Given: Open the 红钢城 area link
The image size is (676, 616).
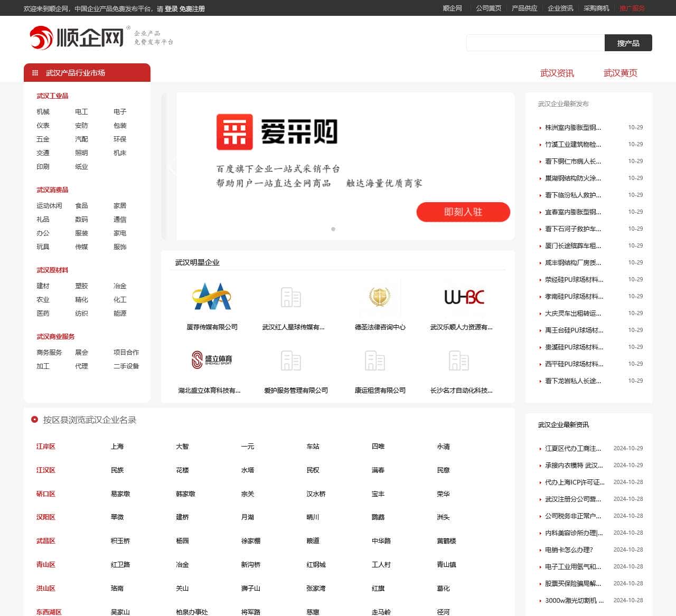Looking at the screenshot, I should [316, 565].
